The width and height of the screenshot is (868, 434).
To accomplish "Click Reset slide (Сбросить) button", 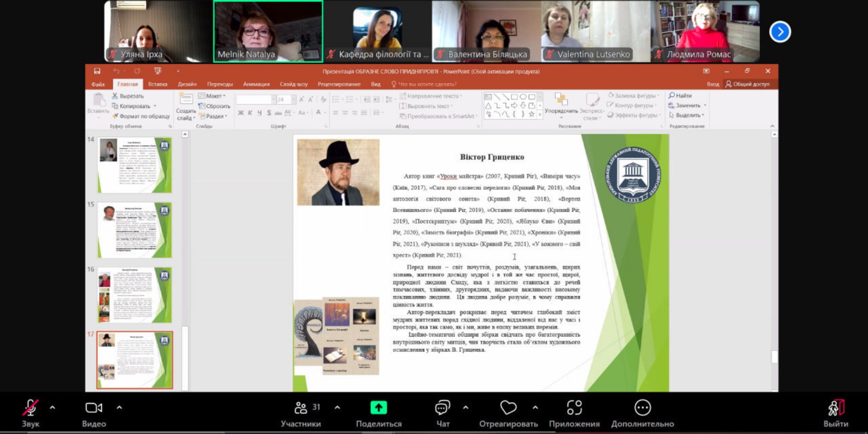I will pos(214,106).
